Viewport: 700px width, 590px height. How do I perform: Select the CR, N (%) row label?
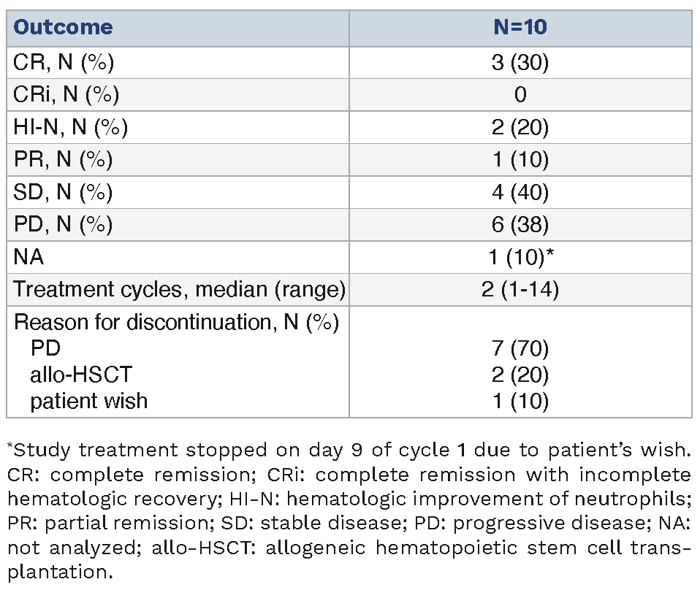point(63,62)
